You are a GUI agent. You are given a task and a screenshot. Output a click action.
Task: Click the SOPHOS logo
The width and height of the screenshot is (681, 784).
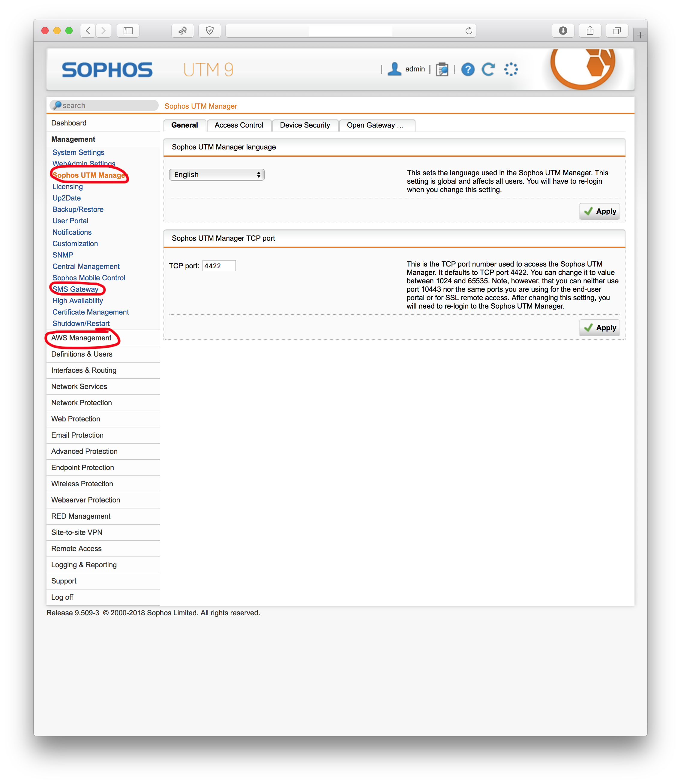coord(107,70)
